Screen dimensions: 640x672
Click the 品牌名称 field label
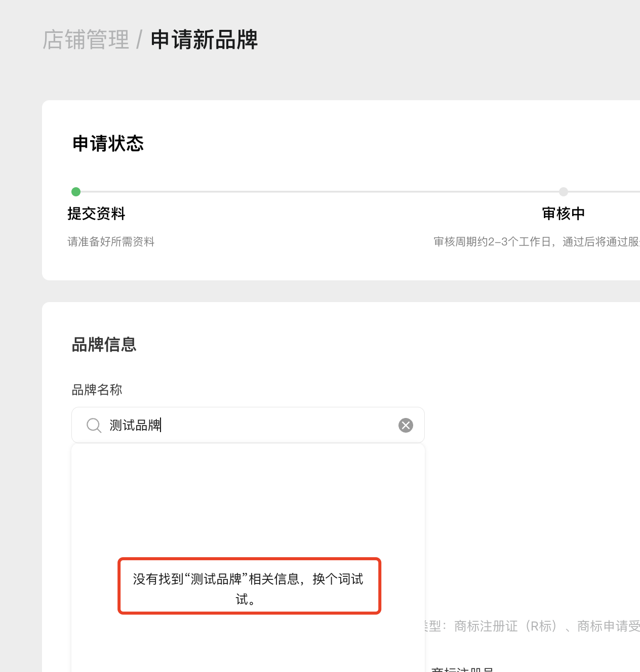click(x=97, y=390)
